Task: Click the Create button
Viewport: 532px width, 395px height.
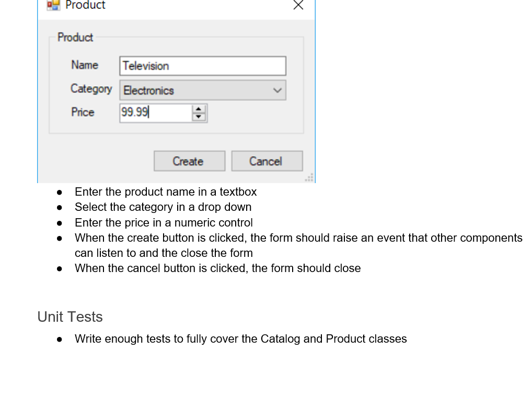Action: tap(189, 161)
